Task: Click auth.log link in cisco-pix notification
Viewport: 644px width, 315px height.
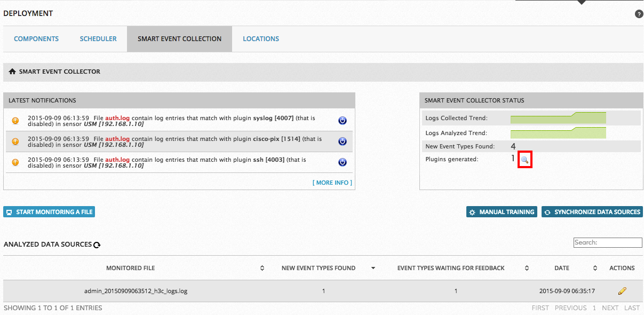Action: click(x=117, y=139)
